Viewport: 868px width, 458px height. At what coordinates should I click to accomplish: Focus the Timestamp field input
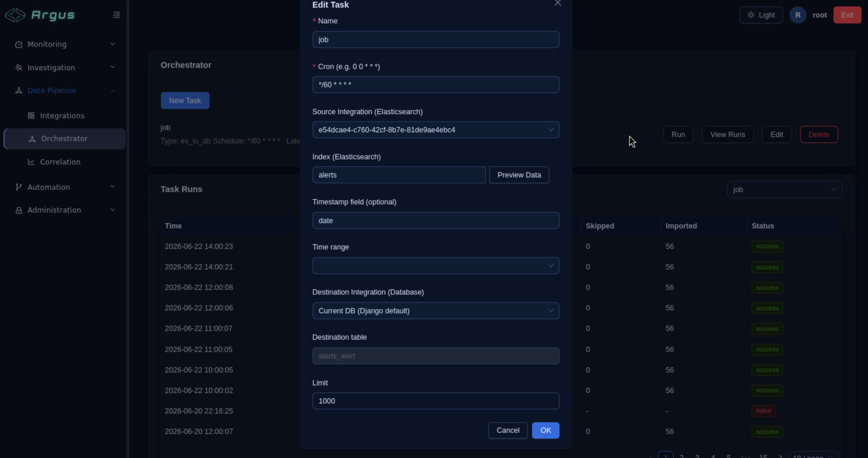click(436, 221)
